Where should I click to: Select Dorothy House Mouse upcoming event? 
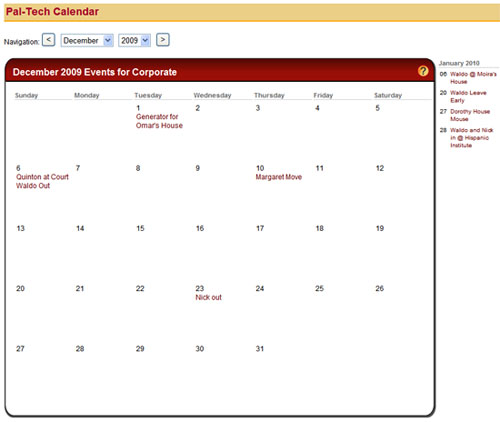click(x=470, y=115)
